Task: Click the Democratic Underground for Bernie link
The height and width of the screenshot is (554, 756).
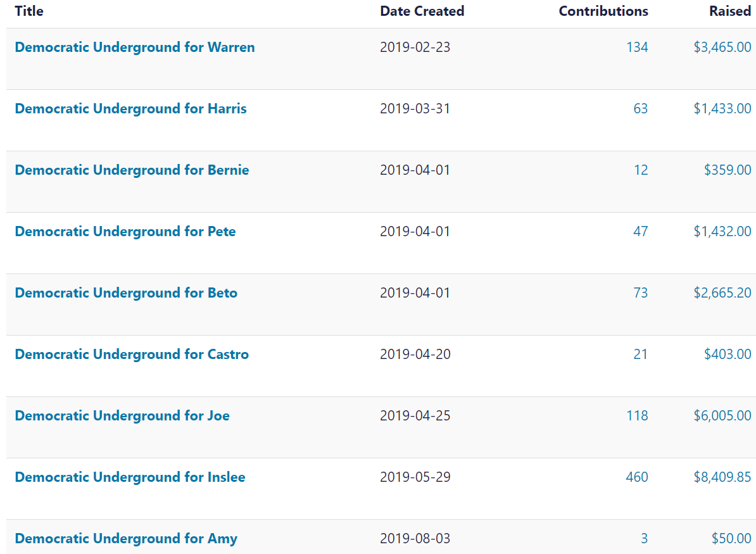Action: (x=132, y=170)
